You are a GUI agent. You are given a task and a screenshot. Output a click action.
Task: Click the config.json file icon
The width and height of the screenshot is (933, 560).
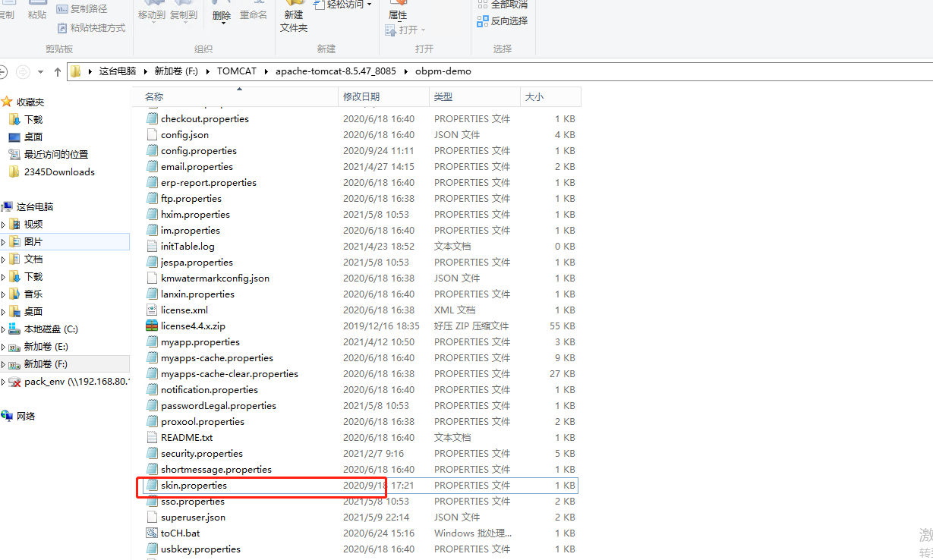152,135
